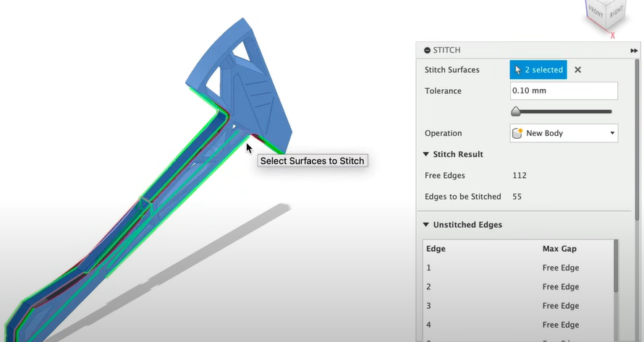Screen dimensions: 644x342
Task: Click the New Body icon in Operation field
Action: coord(518,133)
